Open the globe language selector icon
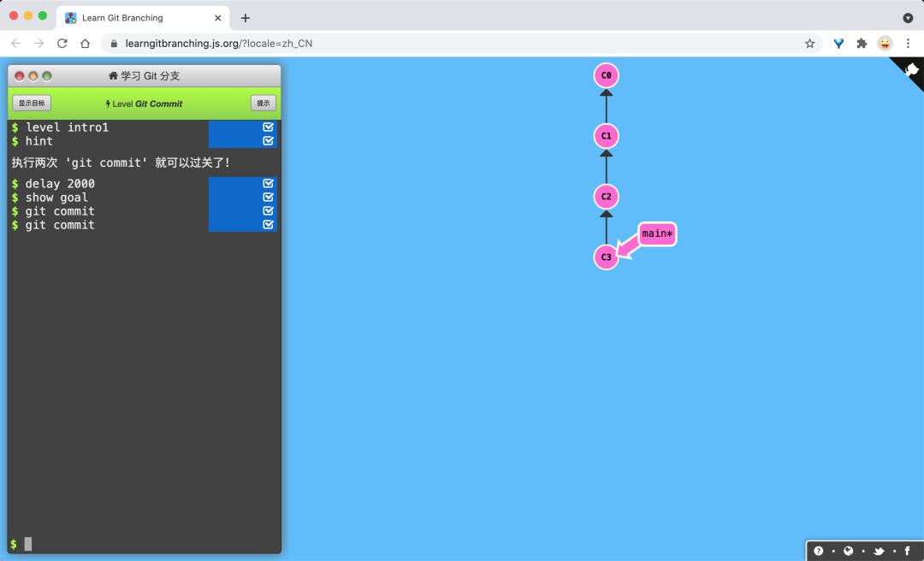Image resolution: width=924 pixels, height=561 pixels. click(849, 551)
